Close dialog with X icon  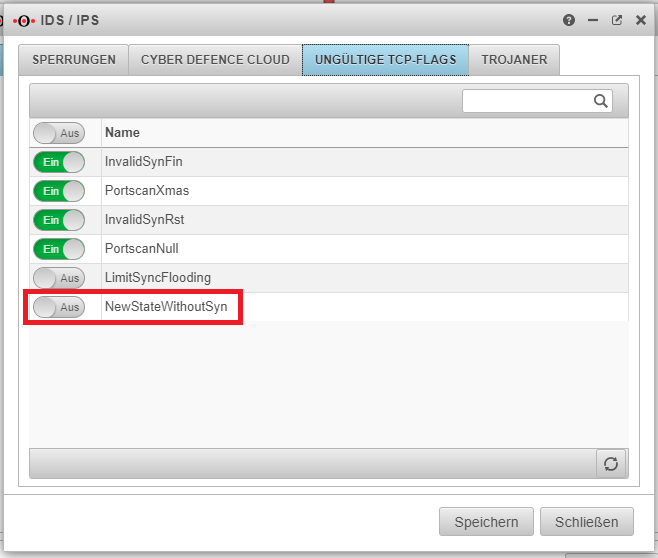point(641,19)
